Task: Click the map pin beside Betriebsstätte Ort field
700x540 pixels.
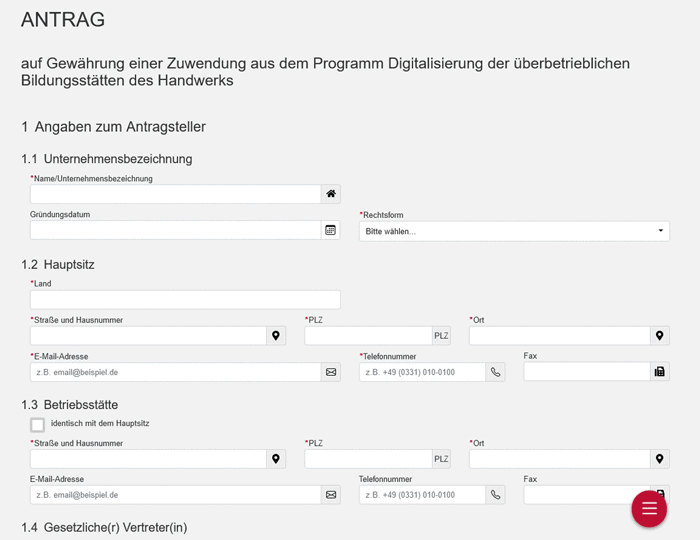Action: click(x=659, y=459)
